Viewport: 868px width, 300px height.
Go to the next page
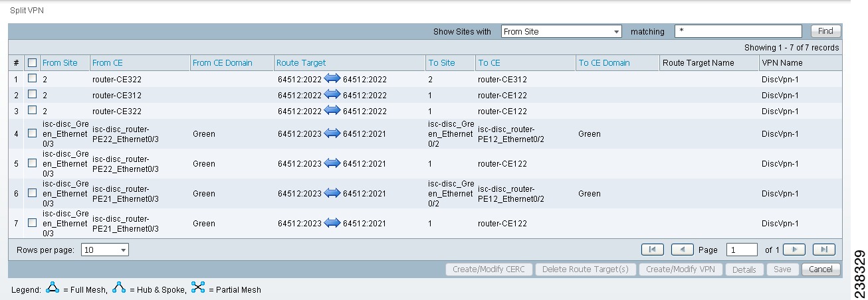coord(794,250)
